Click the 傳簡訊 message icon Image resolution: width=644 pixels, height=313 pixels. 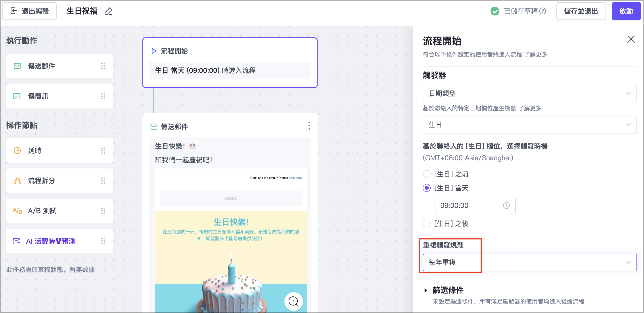pyautogui.click(x=17, y=96)
